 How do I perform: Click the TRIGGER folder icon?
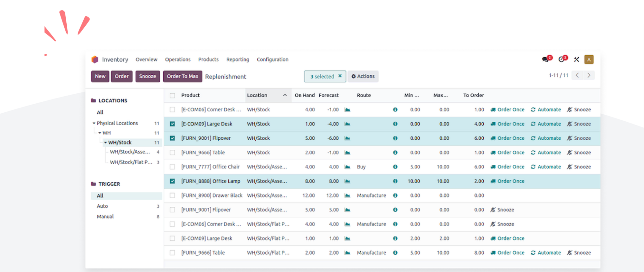tap(94, 184)
